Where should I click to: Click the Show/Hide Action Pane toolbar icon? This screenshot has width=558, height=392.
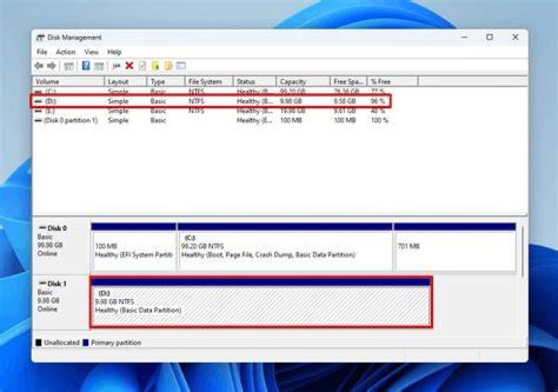[99, 66]
